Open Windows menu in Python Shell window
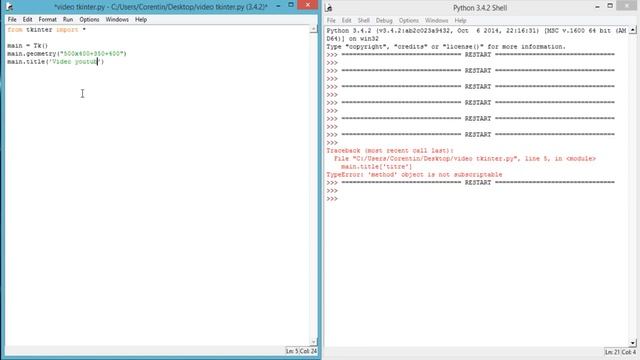Viewport: 640px width, 360px height. click(x=436, y=20)
